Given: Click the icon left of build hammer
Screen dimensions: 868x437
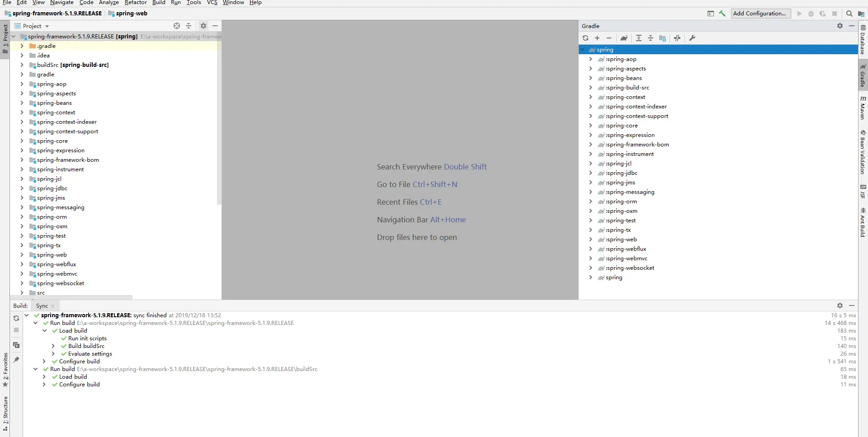Looking at the screenshot, I should click(x=711, y=14).
